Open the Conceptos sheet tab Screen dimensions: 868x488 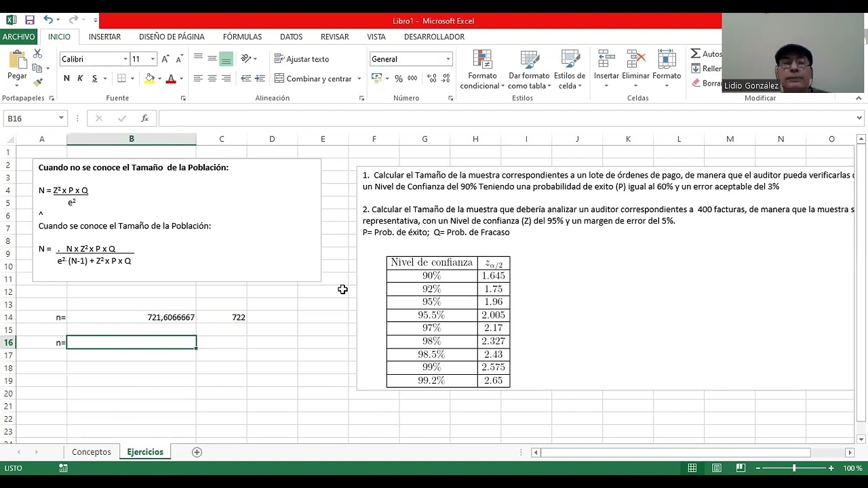tap(92, 452)
